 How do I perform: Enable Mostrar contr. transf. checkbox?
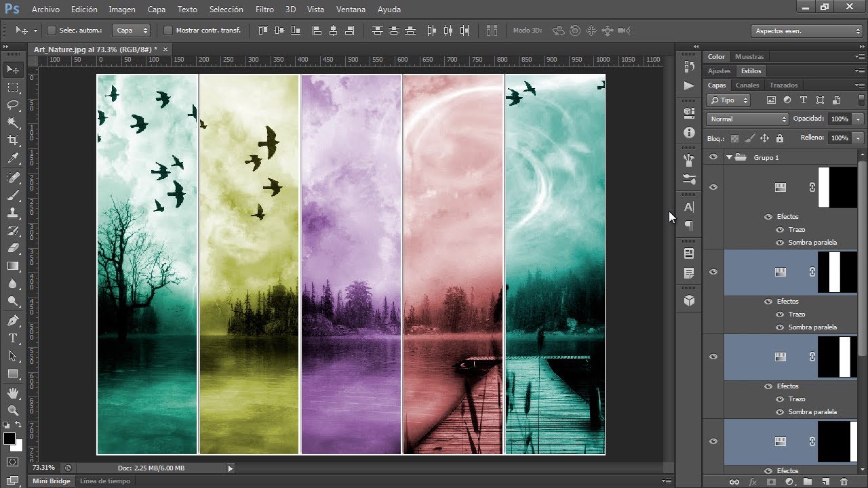point(168,30)
